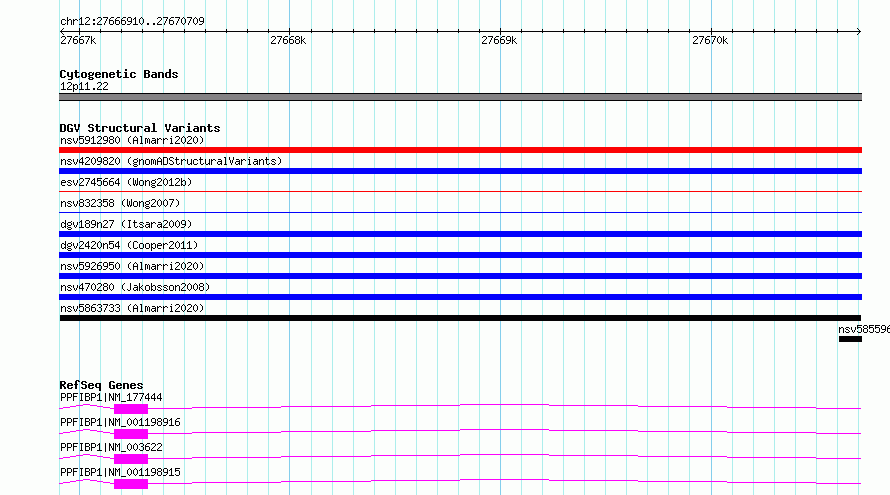Click the 27669k ruler tick label
The image size is (890, 495).
coord(499,40)
